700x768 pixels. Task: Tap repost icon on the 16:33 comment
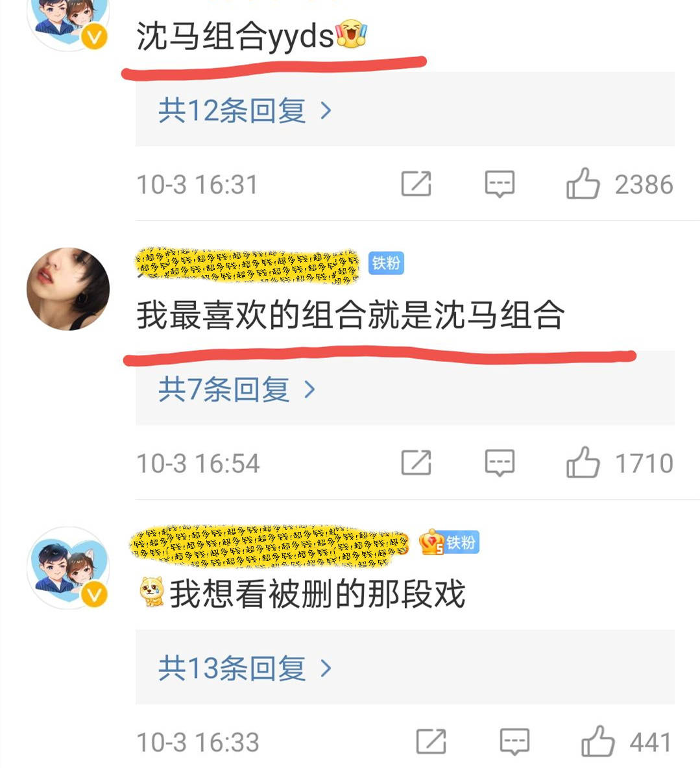431,741
